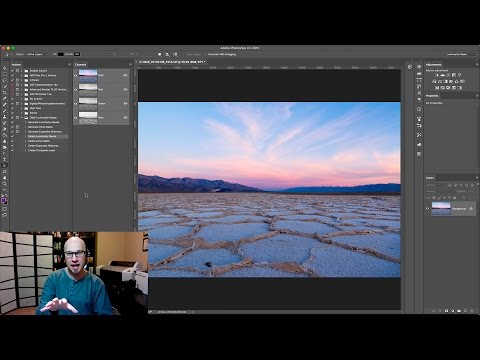Select the open document tab
This screenshot has width=480, height=360.
pyautogui.click(x=171, y=62)
